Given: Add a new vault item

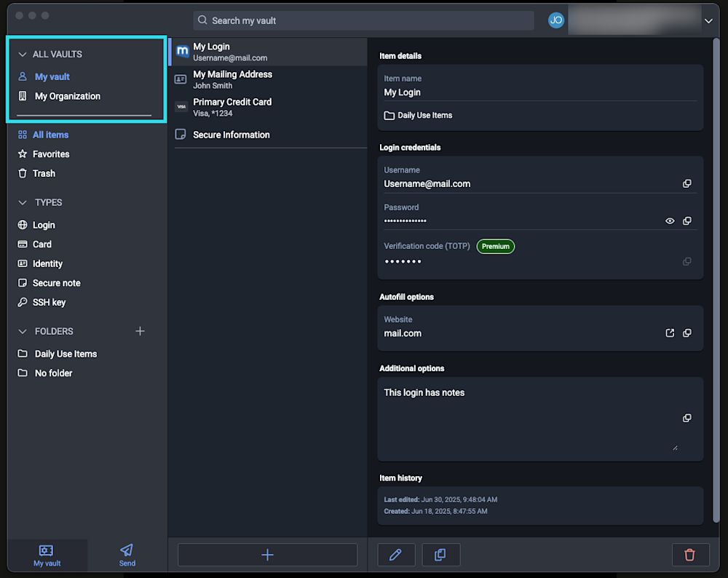Looking at the screenshot, I should [x=267, y=554].
